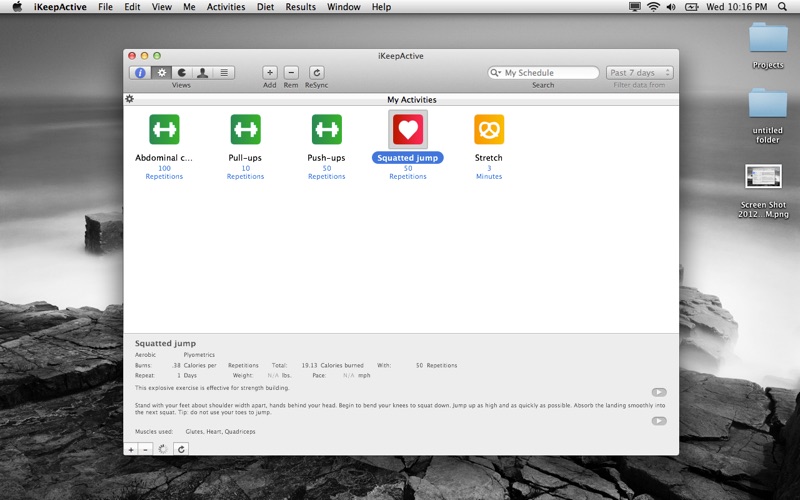
Task: Switch to the gear activities view segment
Action: [161, 73]
